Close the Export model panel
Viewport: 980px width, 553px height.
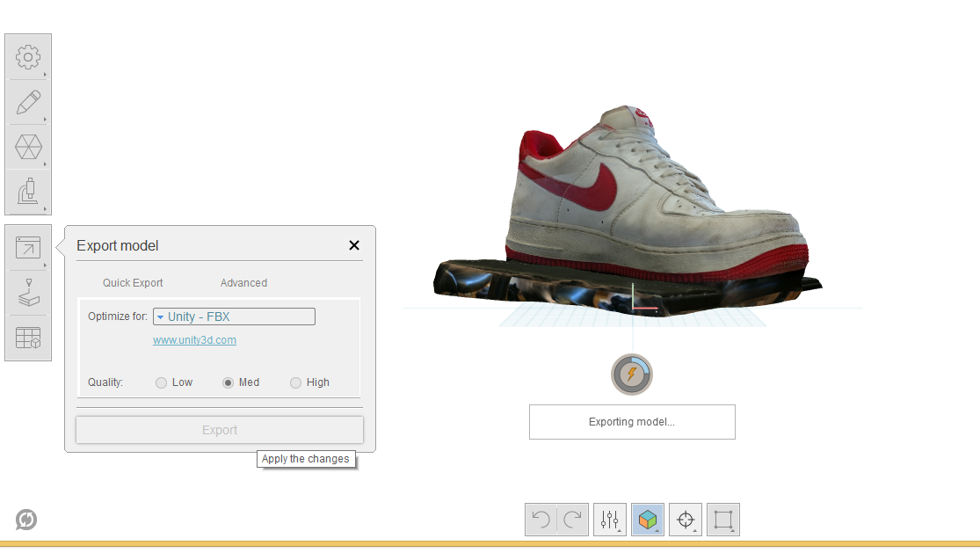(353, 245)
